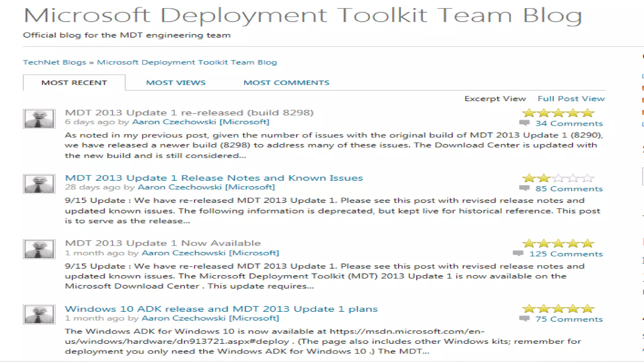
Task: Open MDT 2013 Update 1 Release Notes post
Action: coord(214,178)
